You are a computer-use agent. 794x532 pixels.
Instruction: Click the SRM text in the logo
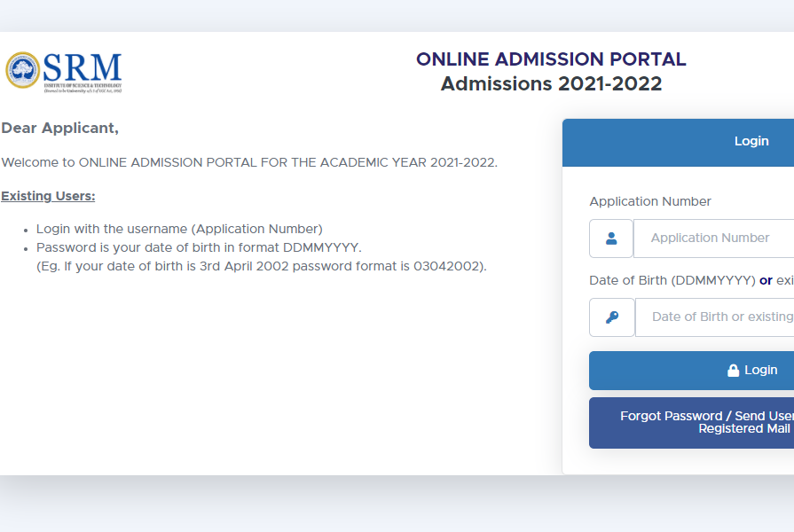(x=84, y=68)
